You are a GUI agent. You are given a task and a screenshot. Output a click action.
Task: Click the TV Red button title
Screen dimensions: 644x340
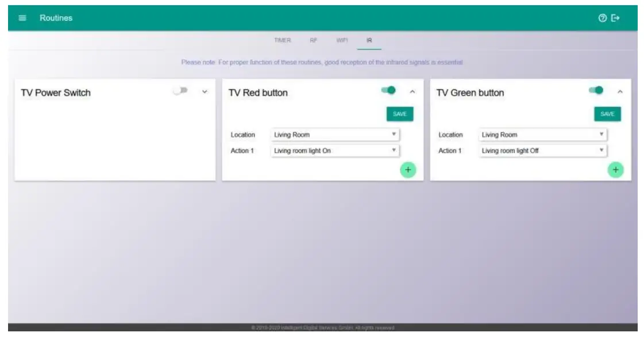258,93
